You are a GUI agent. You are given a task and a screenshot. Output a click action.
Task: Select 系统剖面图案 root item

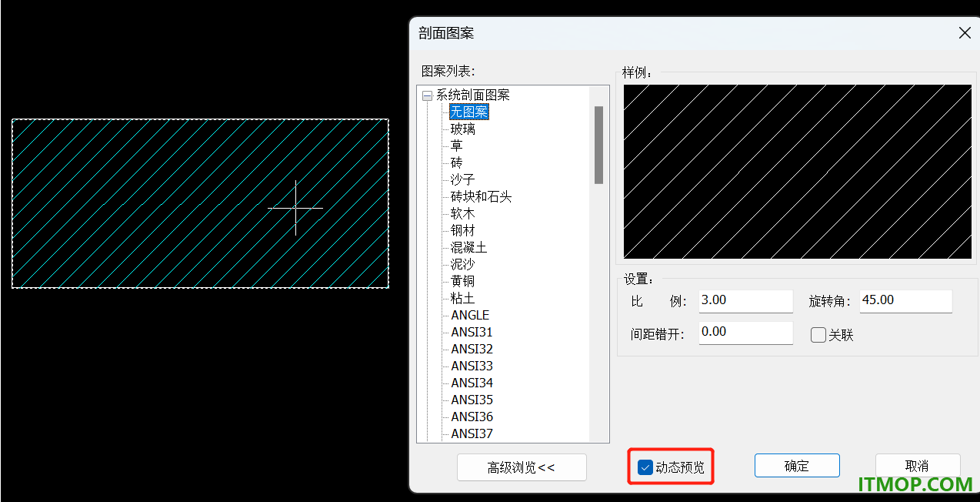(x=472, y=95)
